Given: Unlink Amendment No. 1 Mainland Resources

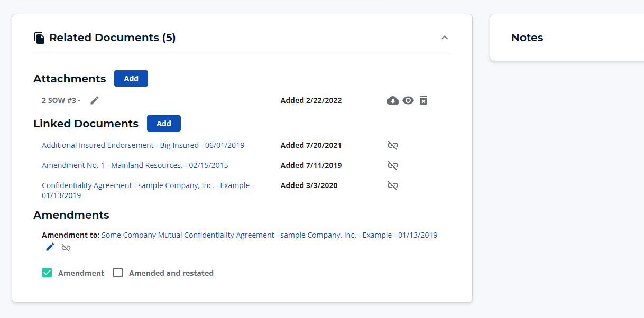Looking at the screenshot, I should tap(393, 165).
